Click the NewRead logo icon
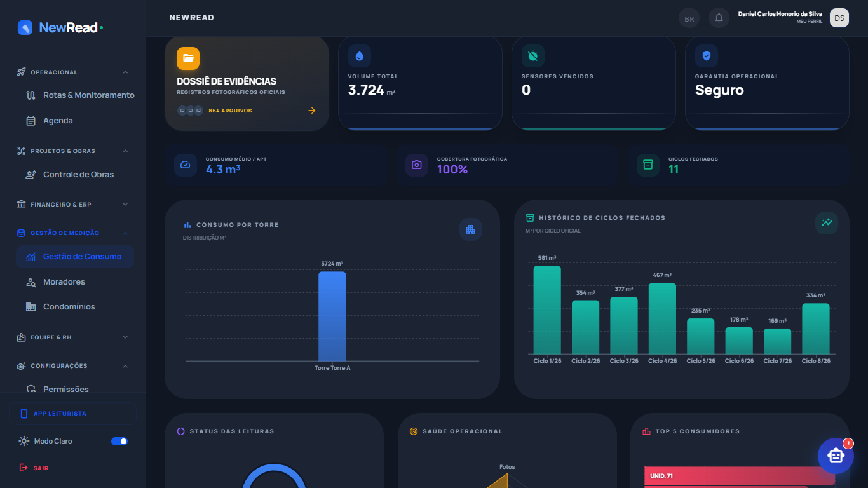The width and height of the screenshot is (868, 488). click(25, 27)
